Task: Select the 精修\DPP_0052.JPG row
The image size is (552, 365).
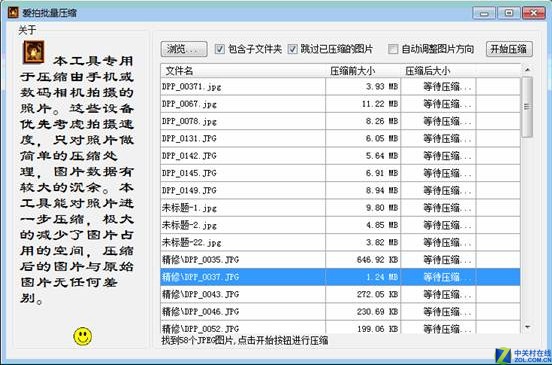Action: coord(340,328)
